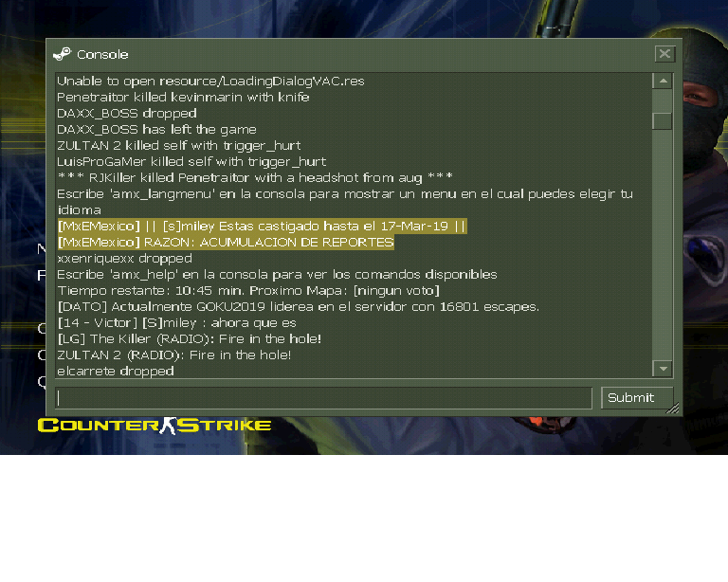Click the GOKU2019 16801 escapes line
728x582 pixels.
click(x=299, y=307)
